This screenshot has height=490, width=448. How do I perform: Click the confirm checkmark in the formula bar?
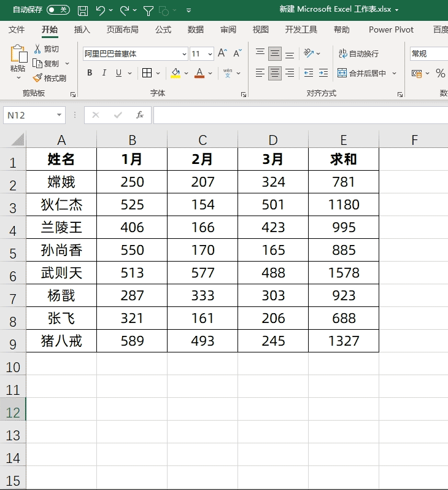(x=118, y=115)
